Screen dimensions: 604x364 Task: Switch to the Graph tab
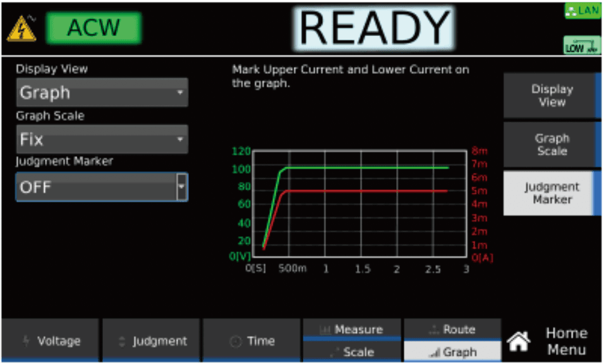452,352
